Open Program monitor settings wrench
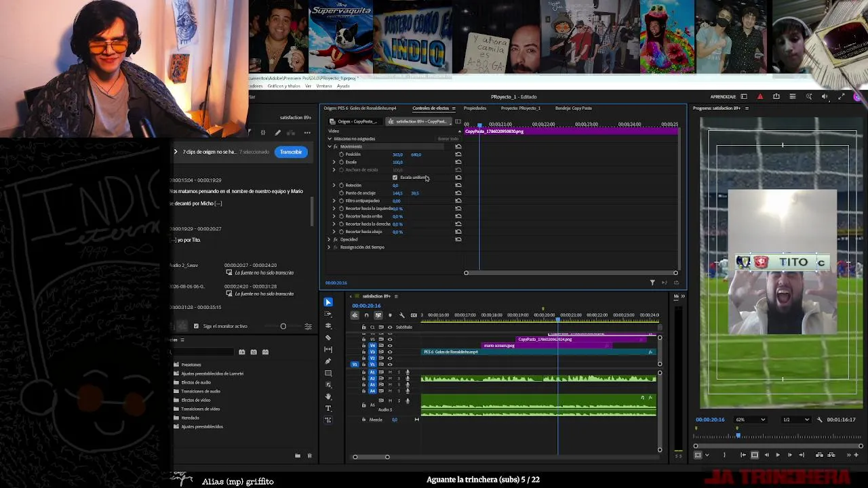This screenshot has height=488, width=868. click(819, 420)
